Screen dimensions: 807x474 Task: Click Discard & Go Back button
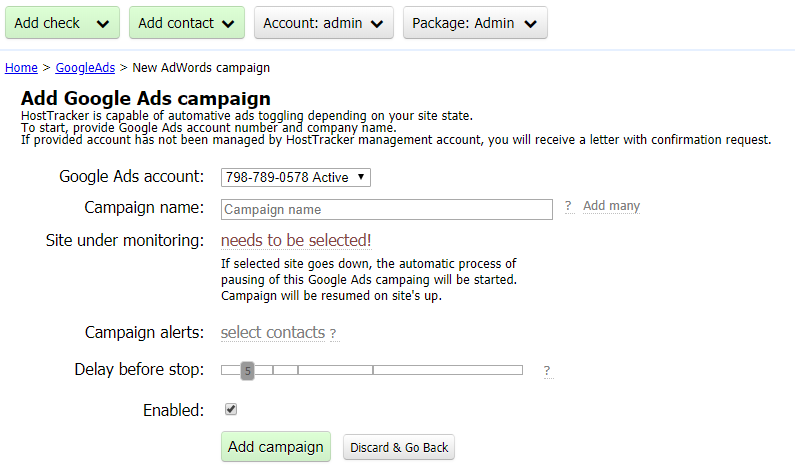399,447
